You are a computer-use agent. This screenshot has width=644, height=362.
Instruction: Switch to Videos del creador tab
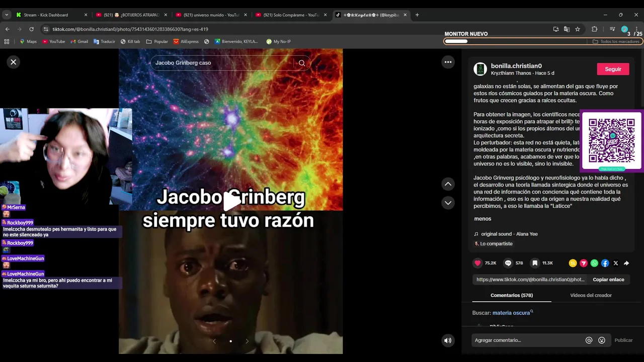[591, 295]
